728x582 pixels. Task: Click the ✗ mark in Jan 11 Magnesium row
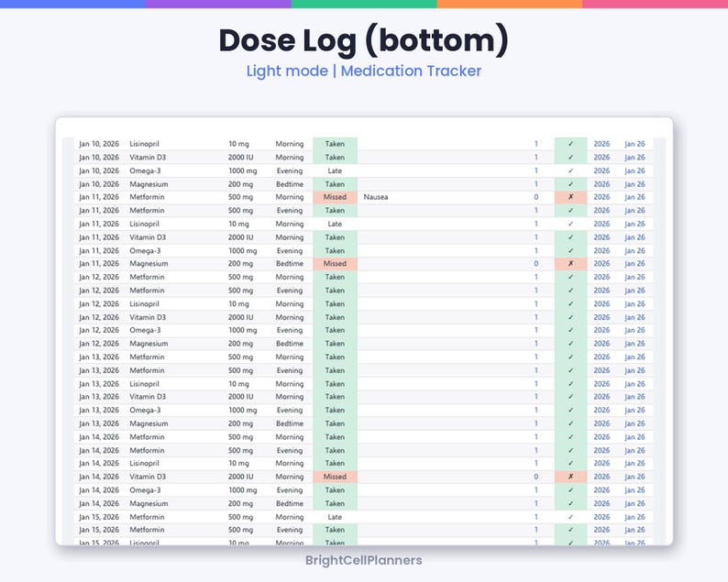coord(570,264)
